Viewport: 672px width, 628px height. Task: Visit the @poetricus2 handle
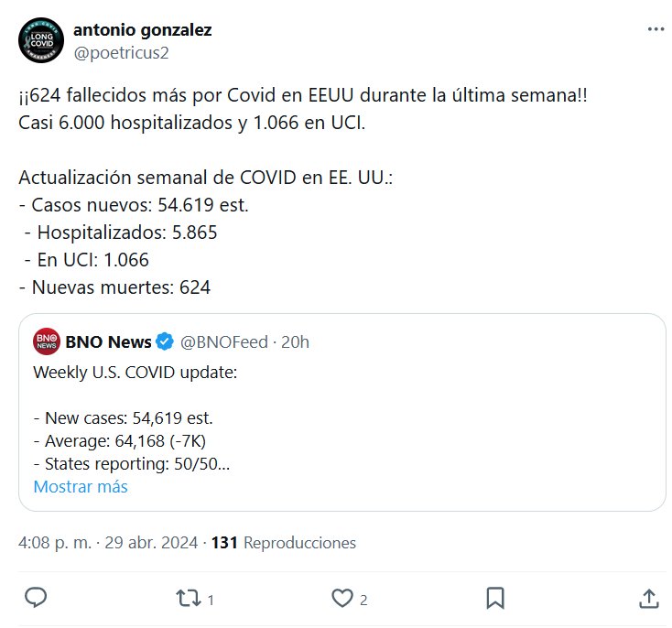point(121,52)
